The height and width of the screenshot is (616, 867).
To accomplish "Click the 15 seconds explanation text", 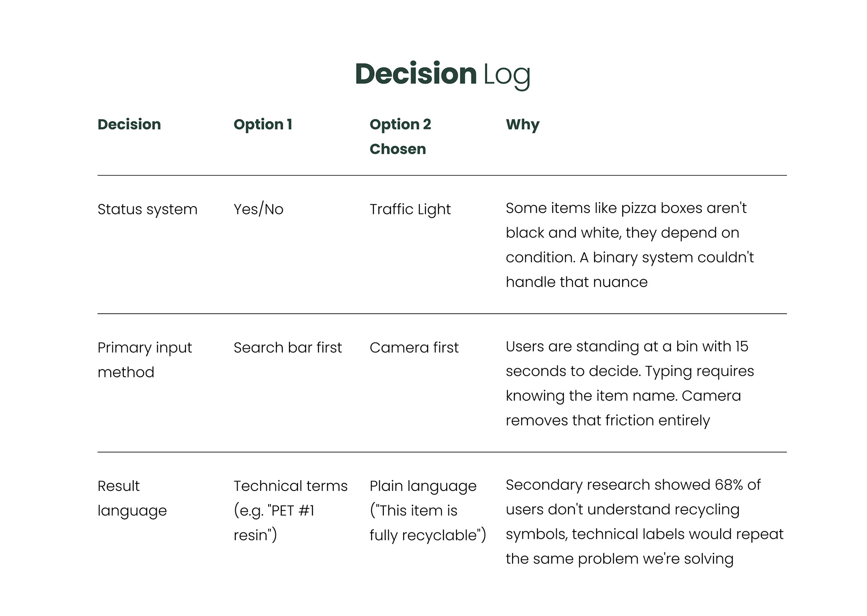I will [629, 383].
